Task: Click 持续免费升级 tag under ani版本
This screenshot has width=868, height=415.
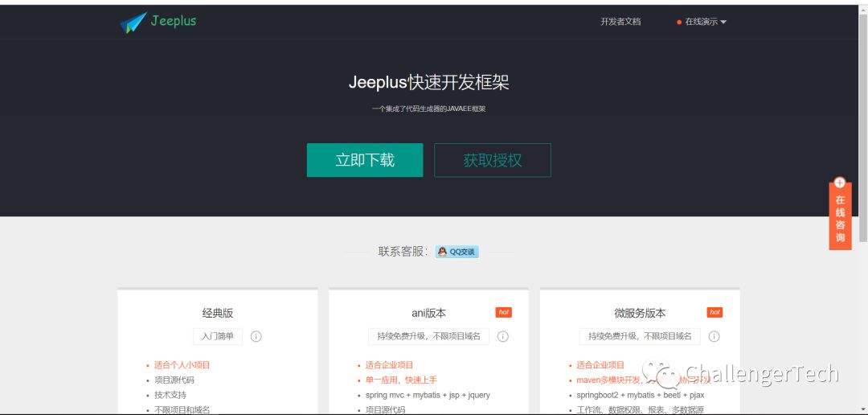Action: point(429,336)
